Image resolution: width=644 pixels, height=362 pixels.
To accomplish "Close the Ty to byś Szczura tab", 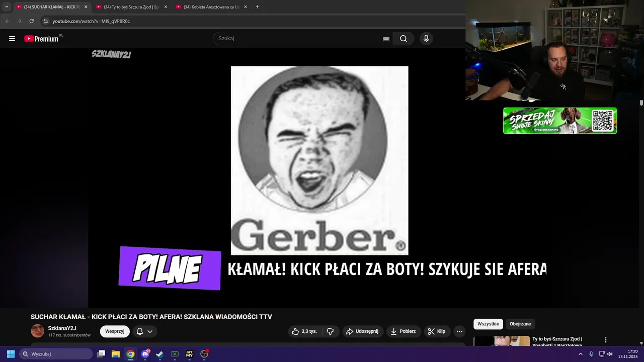I will (x=166, y=7).
